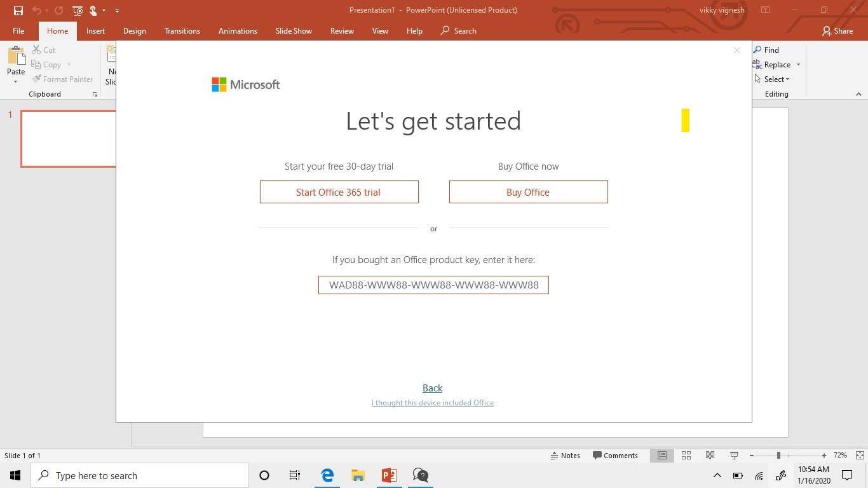This screenshot has width=868, height=488.
Task: Click the zoom in plus button
Action: [824, 456]
